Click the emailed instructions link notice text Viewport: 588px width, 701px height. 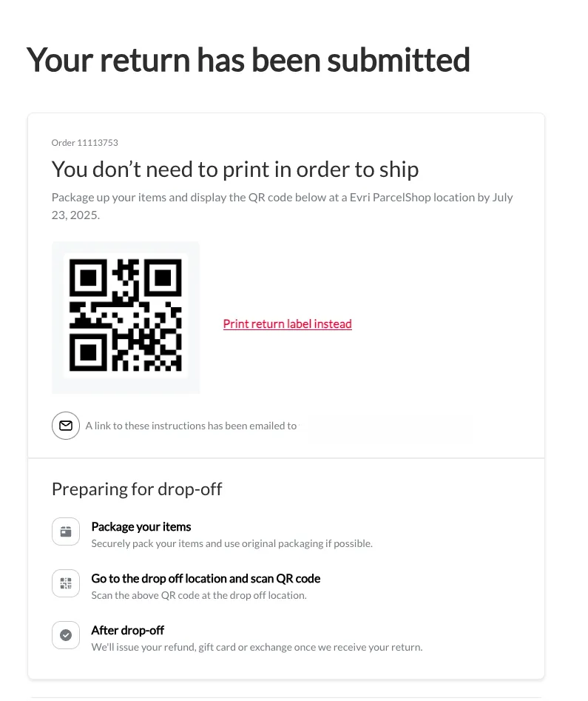pos(191,426)
